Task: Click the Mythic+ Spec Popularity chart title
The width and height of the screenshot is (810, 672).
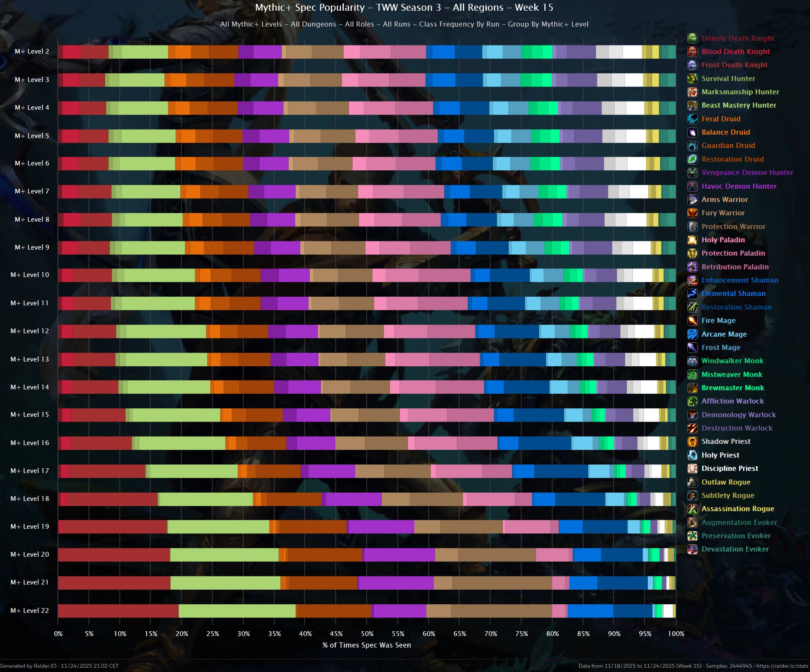Action: point(404,8)
